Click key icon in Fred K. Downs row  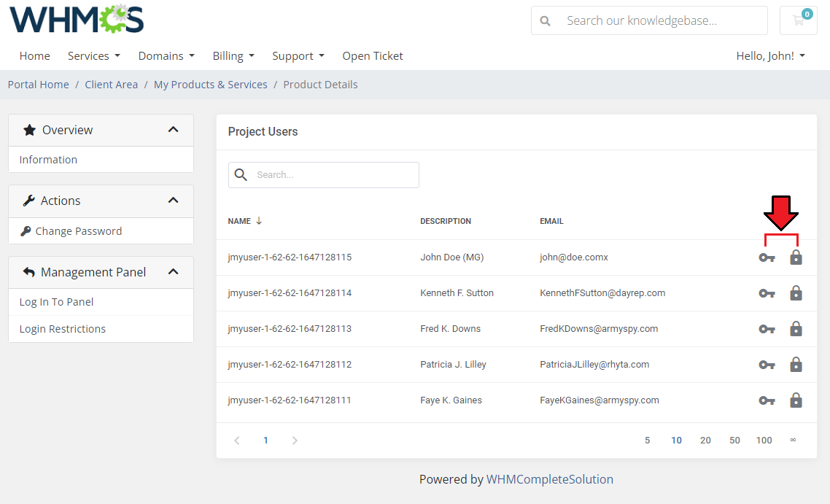pyautogui.click(x=767, y=329)
